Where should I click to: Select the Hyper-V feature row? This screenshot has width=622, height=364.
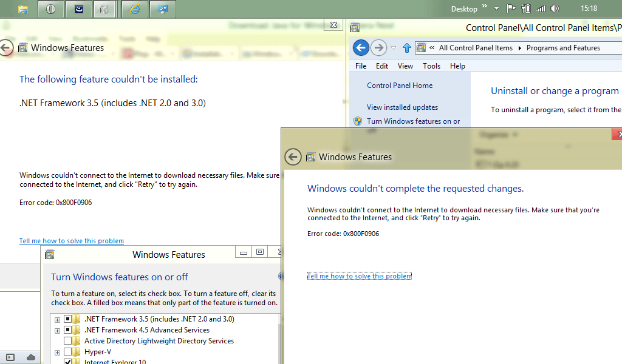point(98,352)
